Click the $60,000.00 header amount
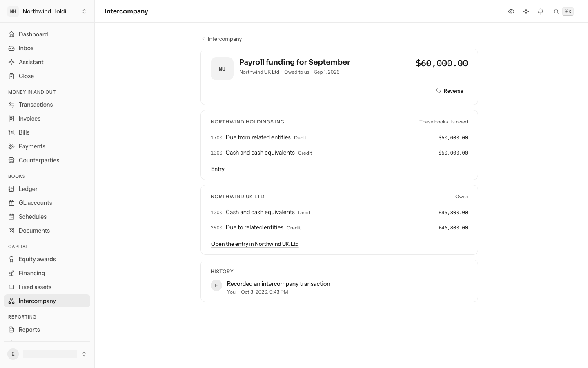The height and width of the screenshot is (368, 588). coord(442,63)
